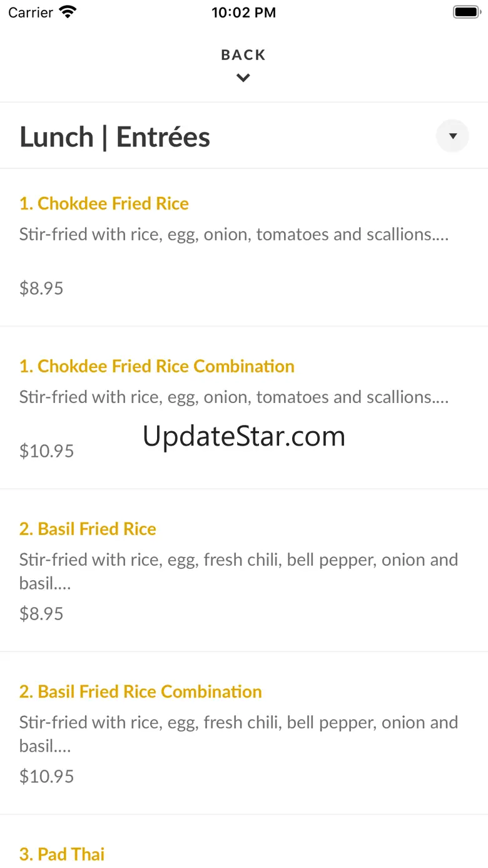Viewport: 488px width, 868px height.
Task: Tap Chokdee Fried Rice description text
Action: [233, 235]
